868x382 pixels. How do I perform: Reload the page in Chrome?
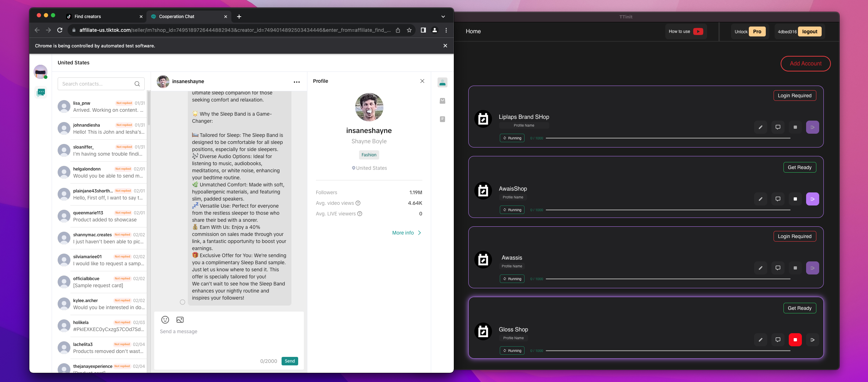point(60,30)
